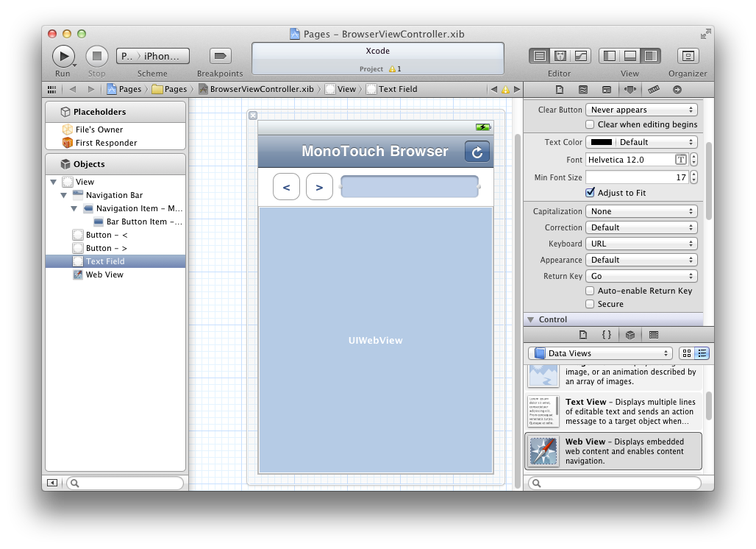Check Clear when editing begins
The image size is (756, 549).
tap(591, 124)
